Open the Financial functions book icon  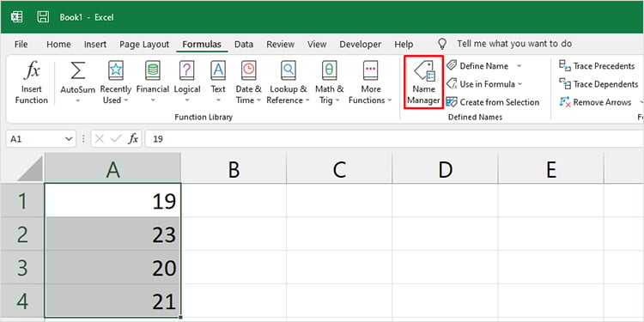(x=153, y=70)
